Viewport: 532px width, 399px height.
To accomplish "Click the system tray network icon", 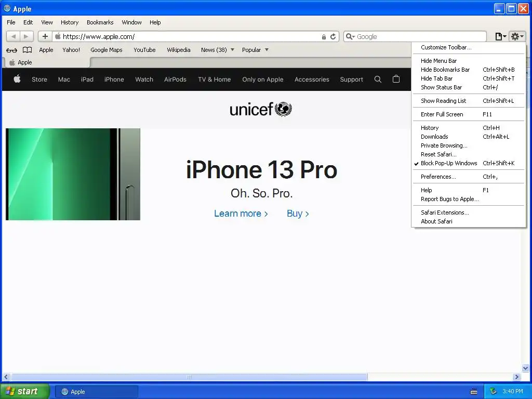I will coord(494,391).
